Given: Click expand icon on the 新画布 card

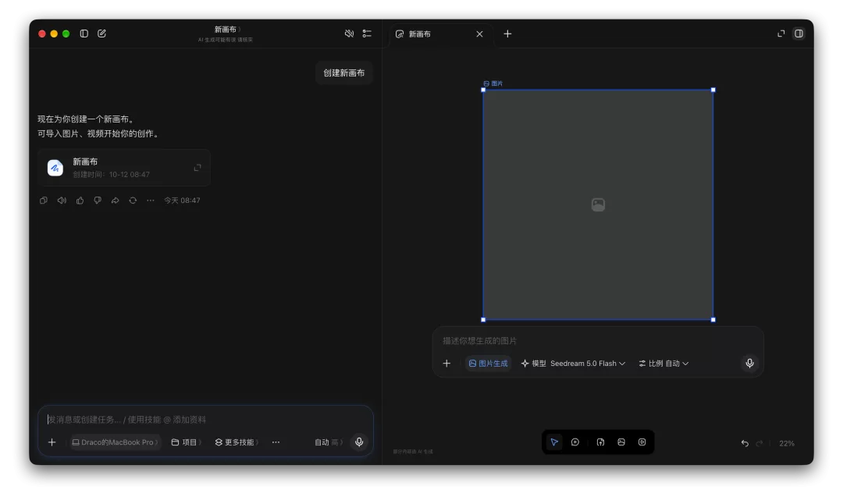Looking at the screenshot, I should tap(197, 168).
